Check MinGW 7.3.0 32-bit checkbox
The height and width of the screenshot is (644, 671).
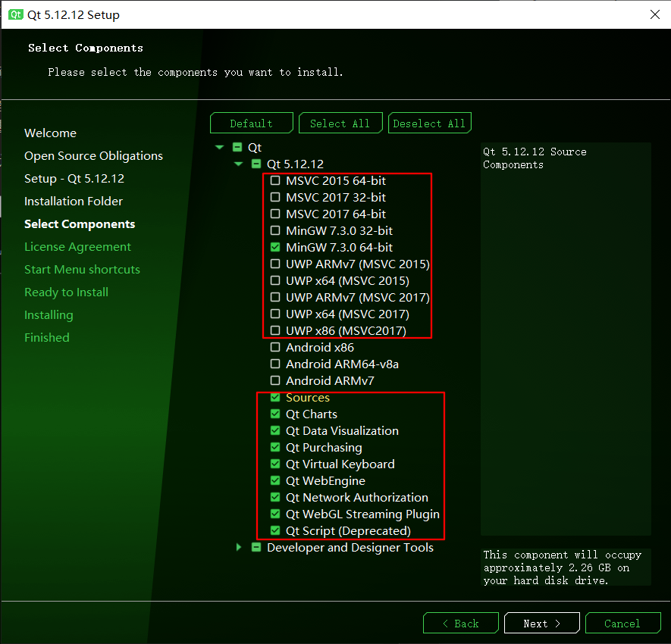click(x=275, y=230)
